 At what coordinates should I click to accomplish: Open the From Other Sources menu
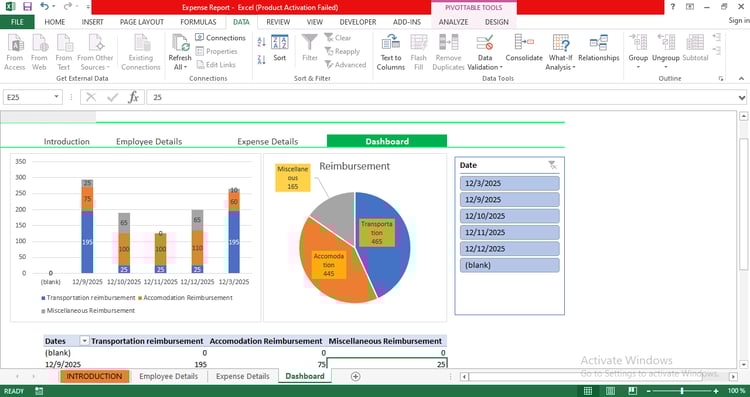coord(95,52)
